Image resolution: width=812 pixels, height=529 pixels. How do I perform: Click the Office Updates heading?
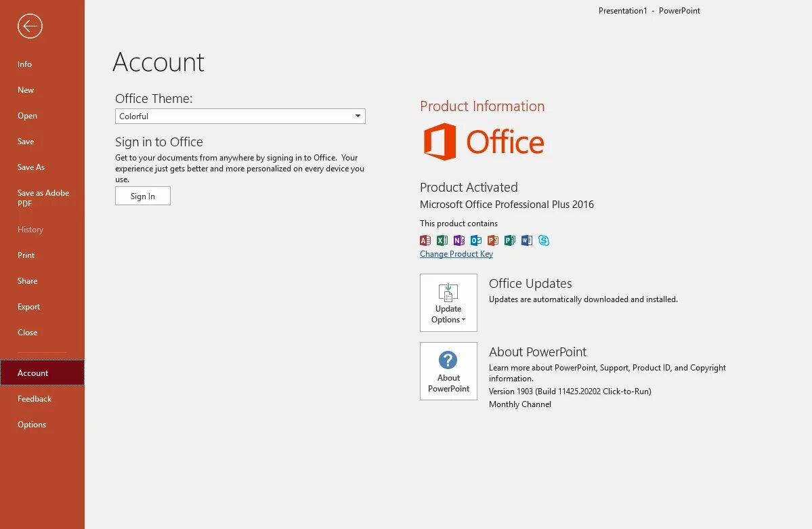point(530,283)
